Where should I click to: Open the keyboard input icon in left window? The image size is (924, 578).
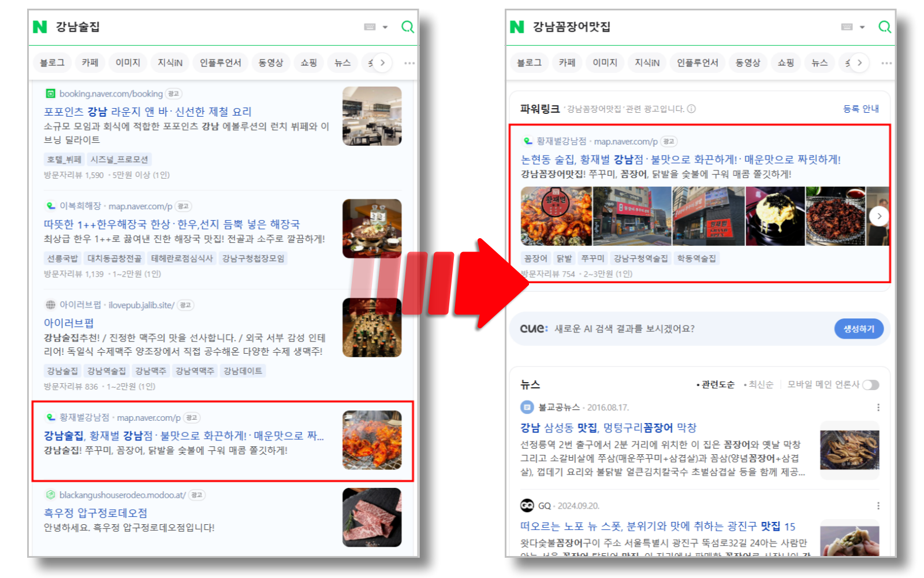pos(370,27)
